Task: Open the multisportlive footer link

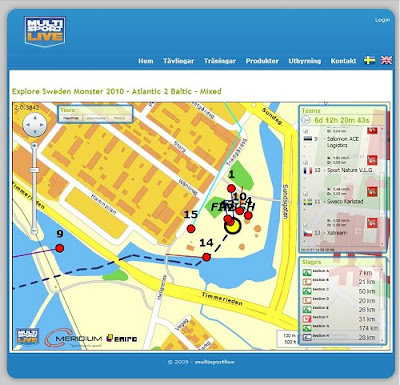Action: 214,362
